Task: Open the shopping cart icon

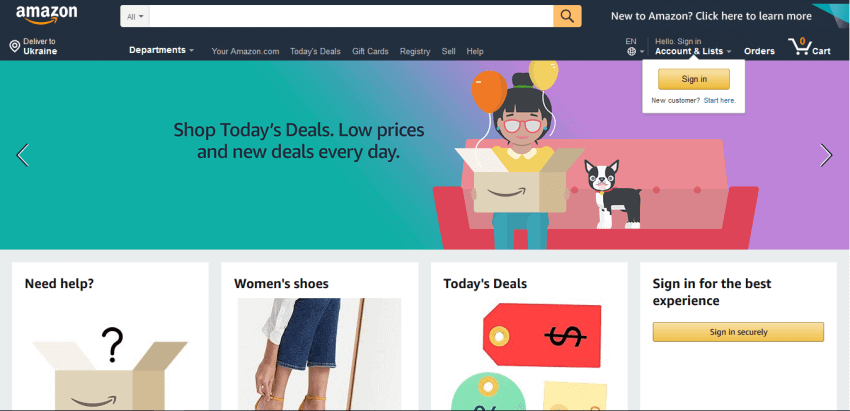Action: [x=799, y=46]
